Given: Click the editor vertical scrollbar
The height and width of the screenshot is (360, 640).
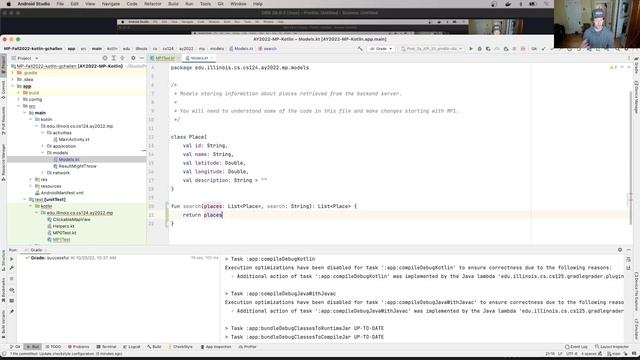Looking at the screenshot, I should 631,157.
